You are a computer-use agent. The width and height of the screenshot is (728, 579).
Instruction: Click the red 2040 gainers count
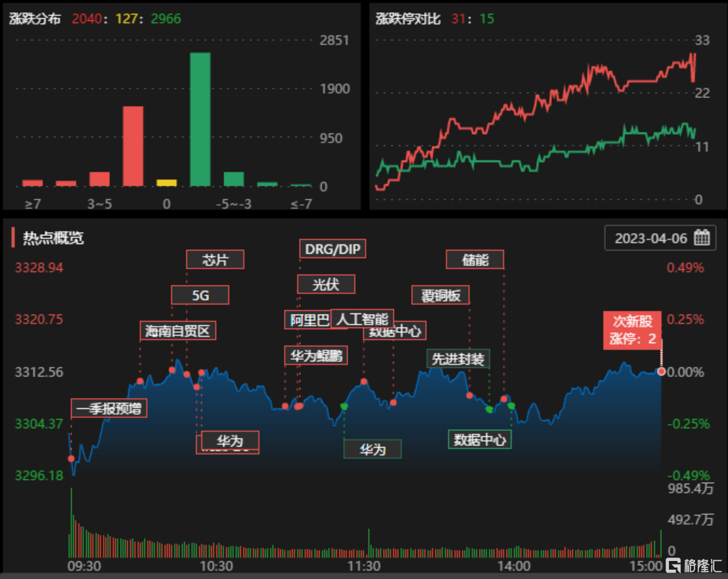pos(87,19)
